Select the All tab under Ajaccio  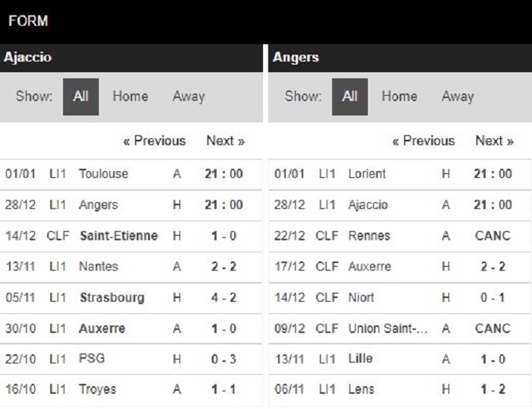(x=81, y=97)
